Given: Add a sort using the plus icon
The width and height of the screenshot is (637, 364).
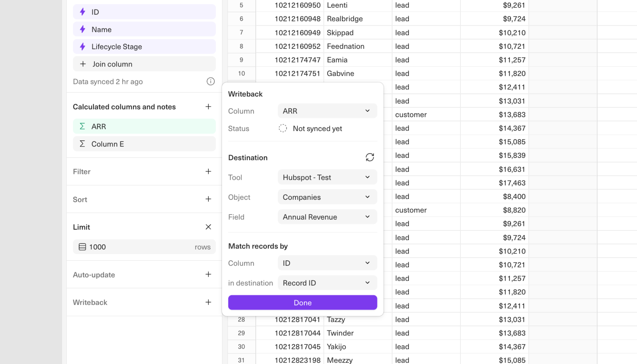Looking at the screenshot, I should pos(208,199).
